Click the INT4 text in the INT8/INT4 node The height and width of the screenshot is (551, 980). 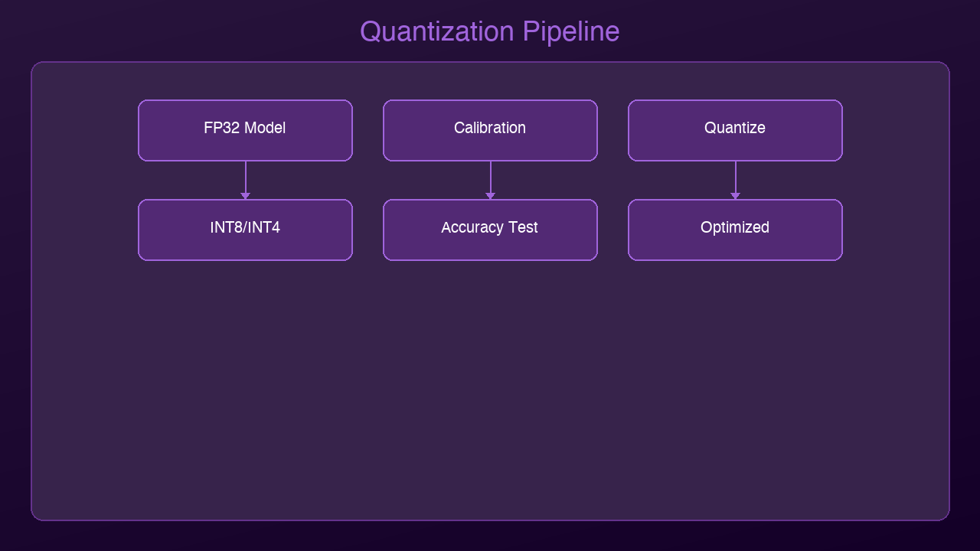pos(264,227)
